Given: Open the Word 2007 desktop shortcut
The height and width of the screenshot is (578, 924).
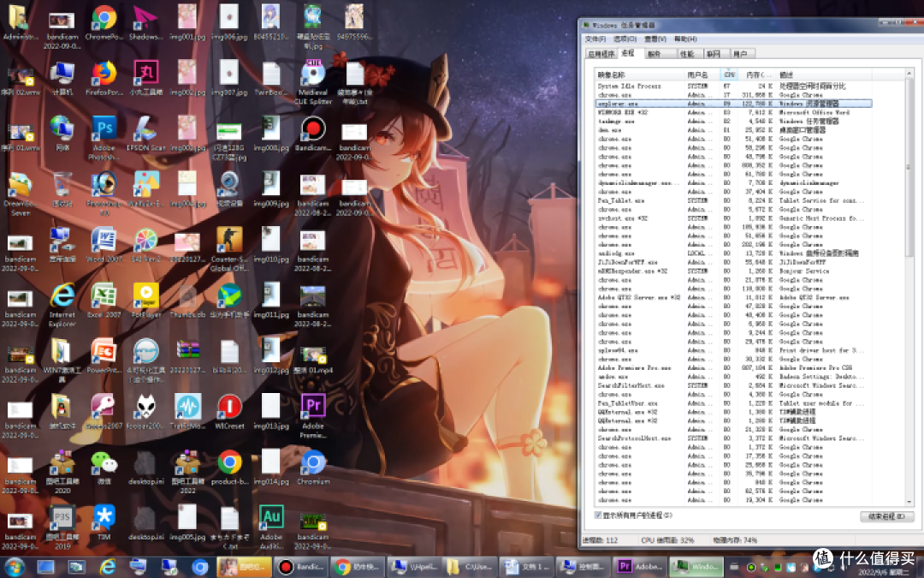Looking at the screenshot, I should coord(104,245).
